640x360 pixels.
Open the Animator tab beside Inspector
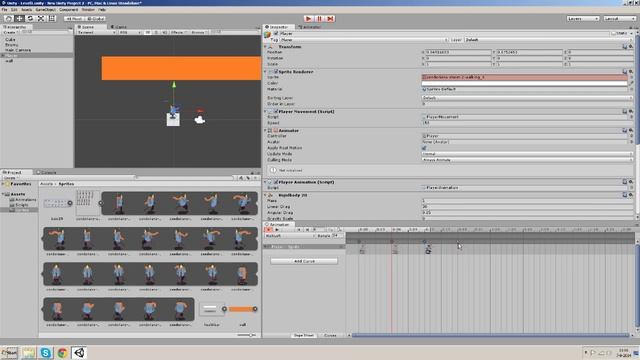click(310, 27)
